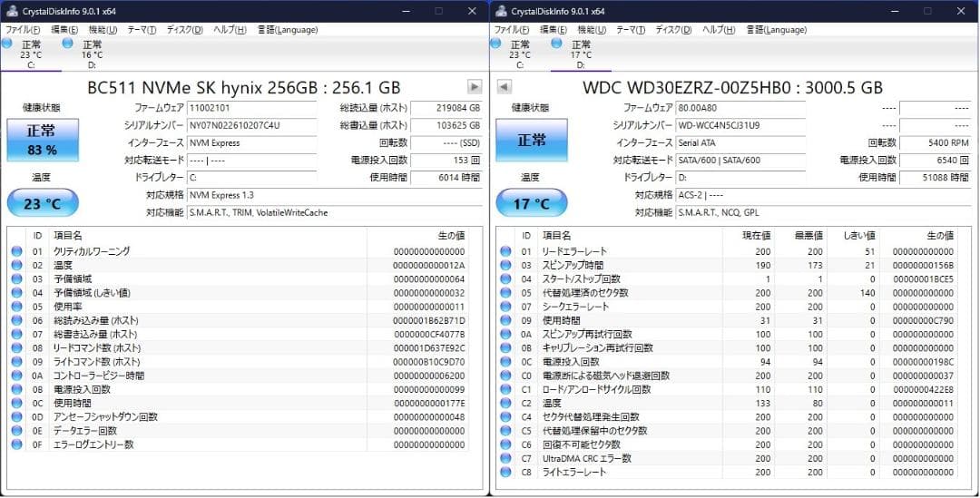The width and height of the screenshot is (980, 498).
Task: Open ファイル menu in left window
Action: tap(23, 30)
